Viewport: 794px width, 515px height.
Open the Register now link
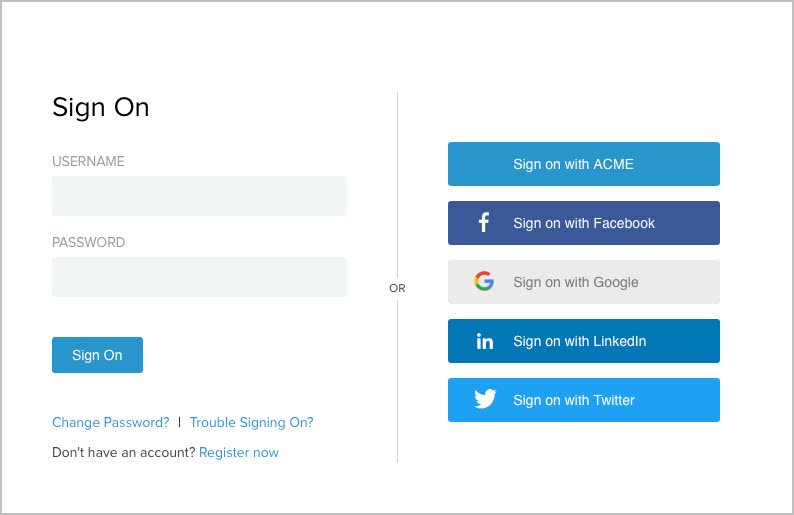tap(239, 453)
